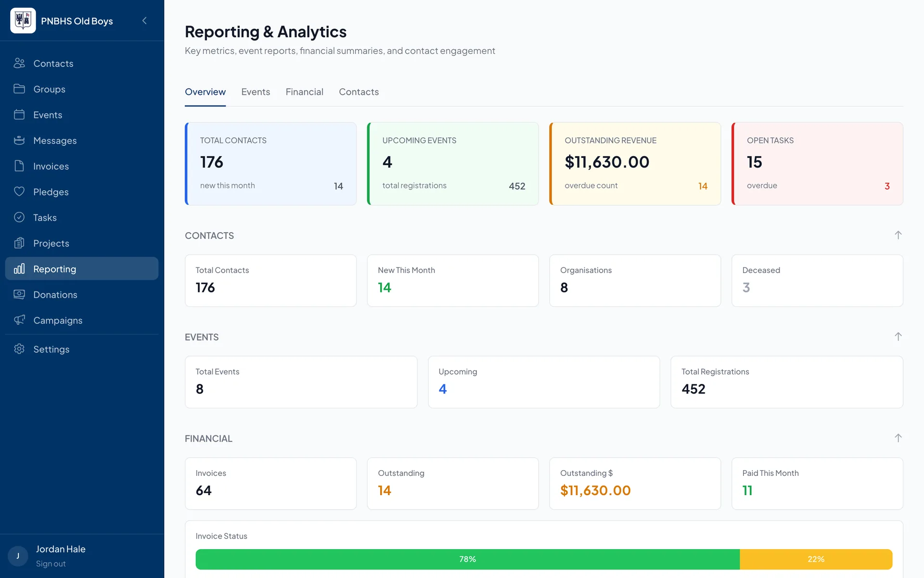The image size is (924, 578).
Task: Click the Outstanding $ amount card
Action: click(635, 484)
